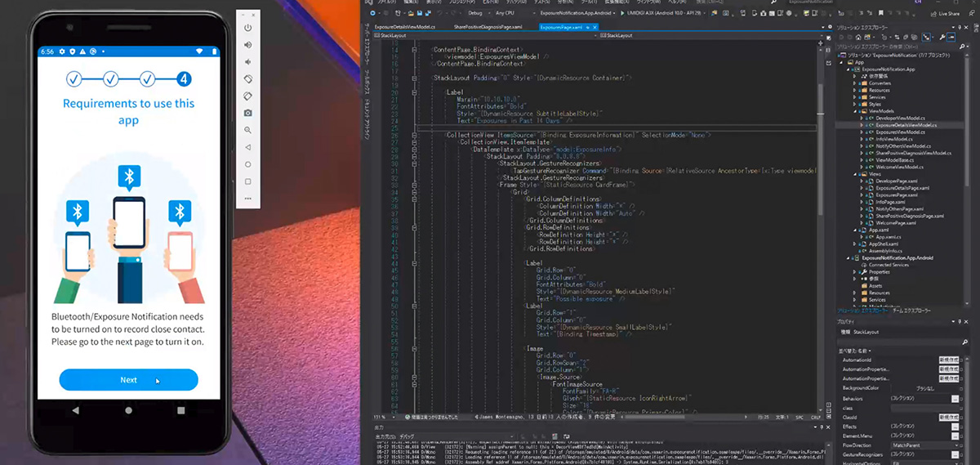This screenshot has height=465, width=980.
Task: Tap Android navigation bar back button
Action: pos(76,409)
